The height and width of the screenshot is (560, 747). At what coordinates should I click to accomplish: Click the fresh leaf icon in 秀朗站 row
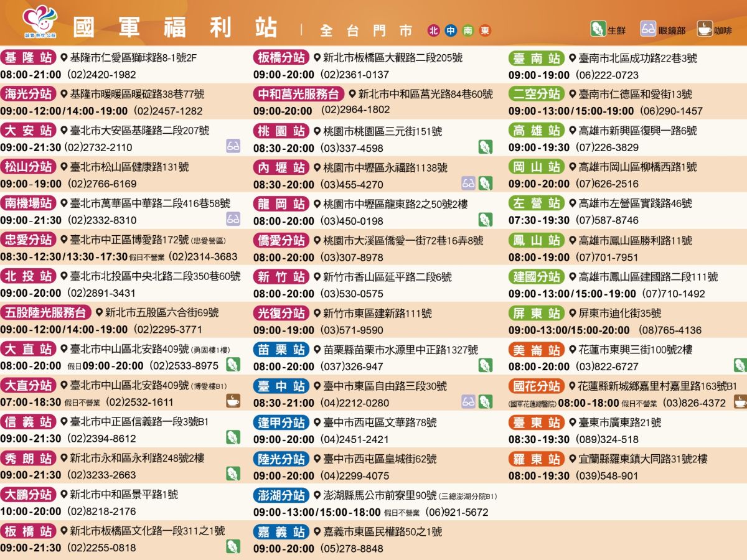tap(233, 474)
